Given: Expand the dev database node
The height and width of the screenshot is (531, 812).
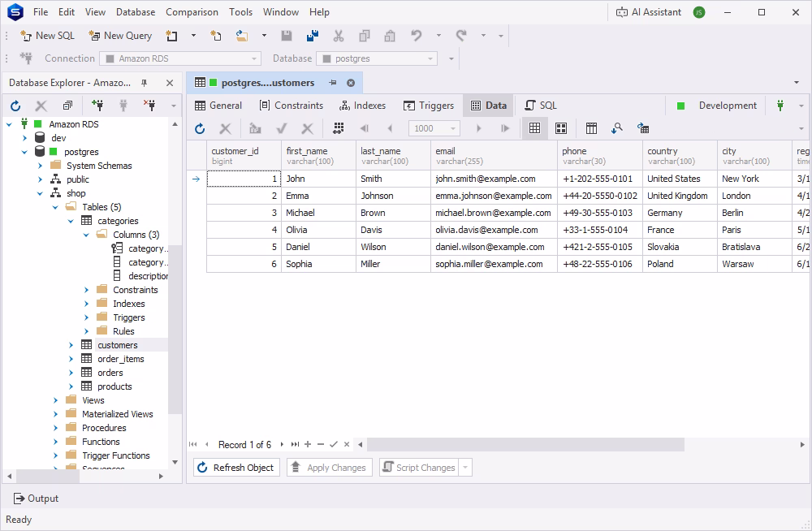Looking at the screenshot, I should click(x=25, y=138).
